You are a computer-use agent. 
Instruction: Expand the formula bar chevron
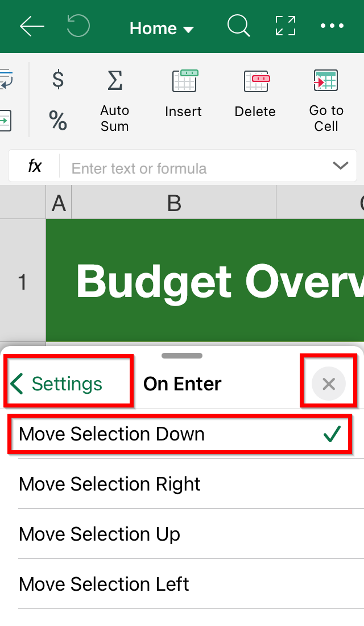click(x=341, y=165)
